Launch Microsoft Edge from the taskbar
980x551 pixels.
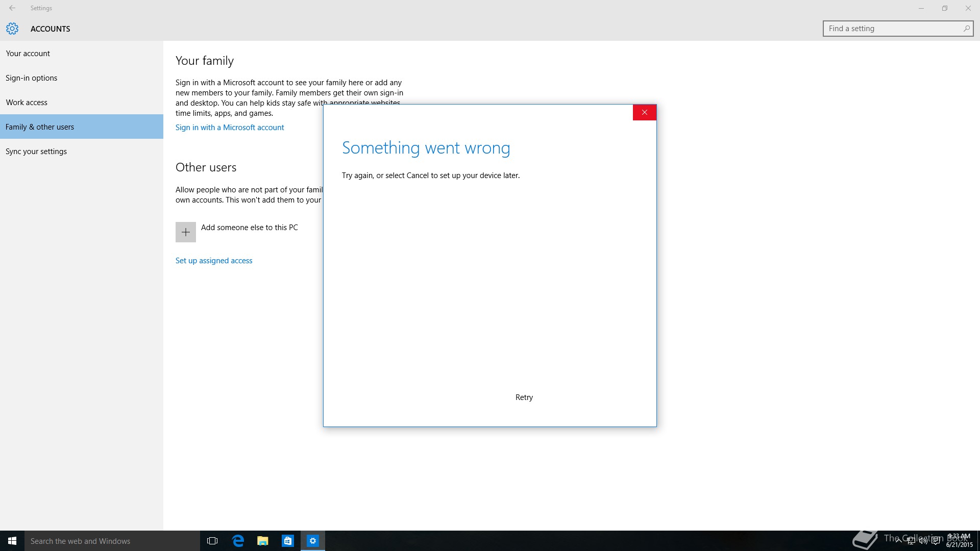point(238,541)
